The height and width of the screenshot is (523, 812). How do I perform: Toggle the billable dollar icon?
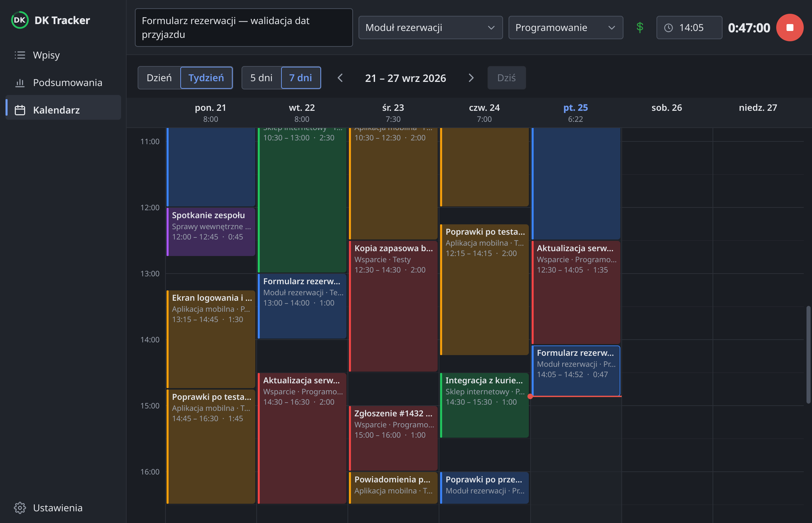coord(640,28)
